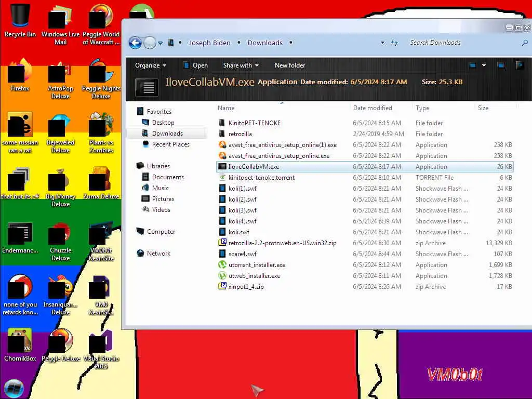Open AstroPop Deluxe desktop icon
The image size is (532, 399).
coord(60,79)
